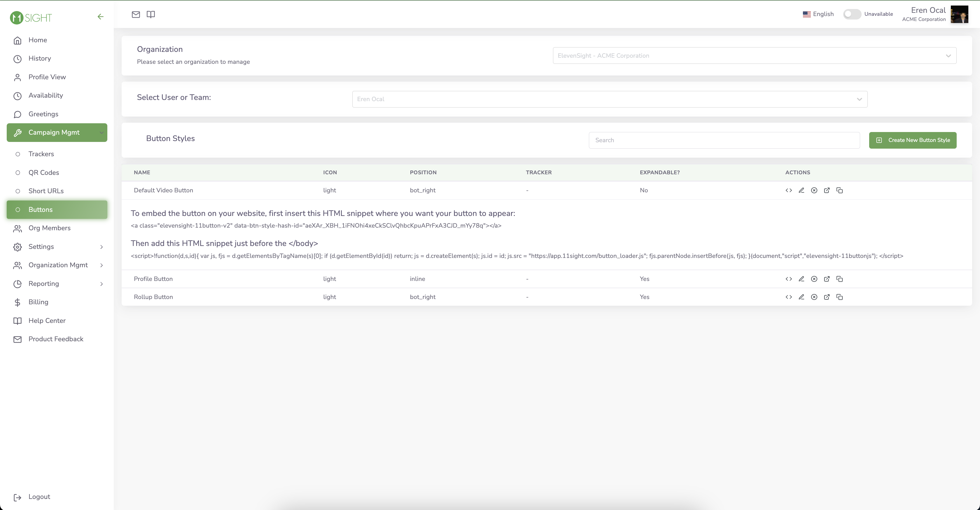Copy the Profile Button style
The height and width of the screenshot is (510, 980).
(x=840, y=279)
